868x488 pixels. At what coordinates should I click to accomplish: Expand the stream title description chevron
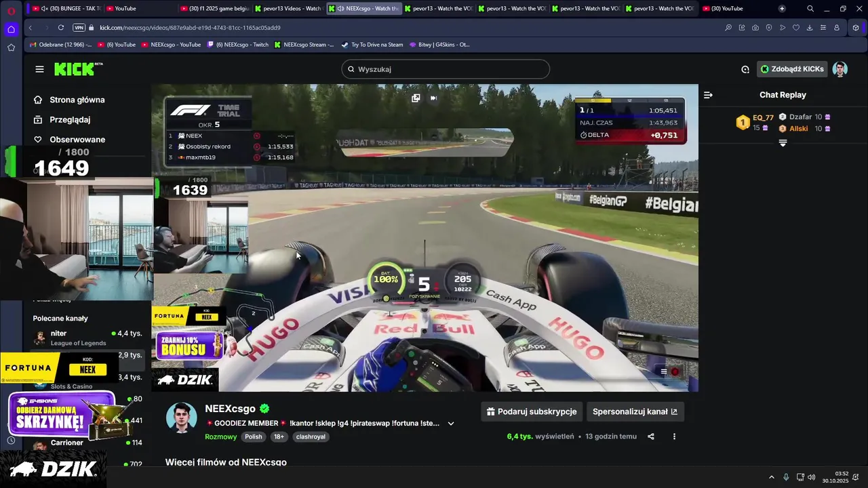tap(451, 424)
